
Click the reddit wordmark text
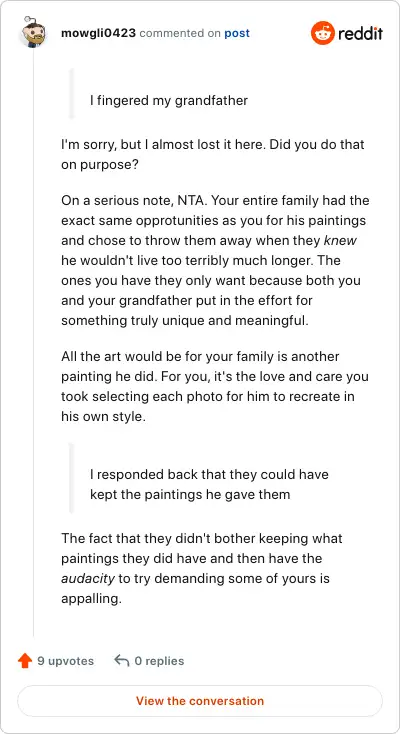point(360,33)
